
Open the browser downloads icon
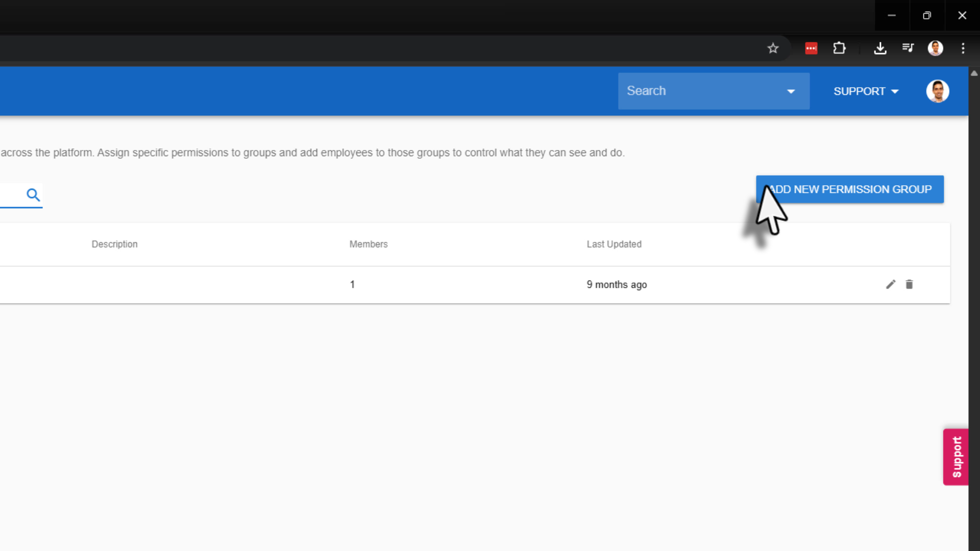click(880, 48)
